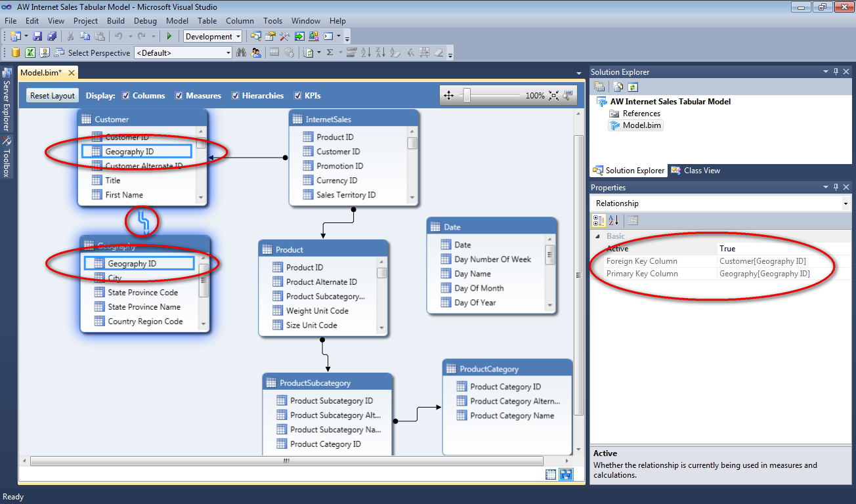Click the Active property value True
The image size is (856, 504).
[x=727, y=249]
